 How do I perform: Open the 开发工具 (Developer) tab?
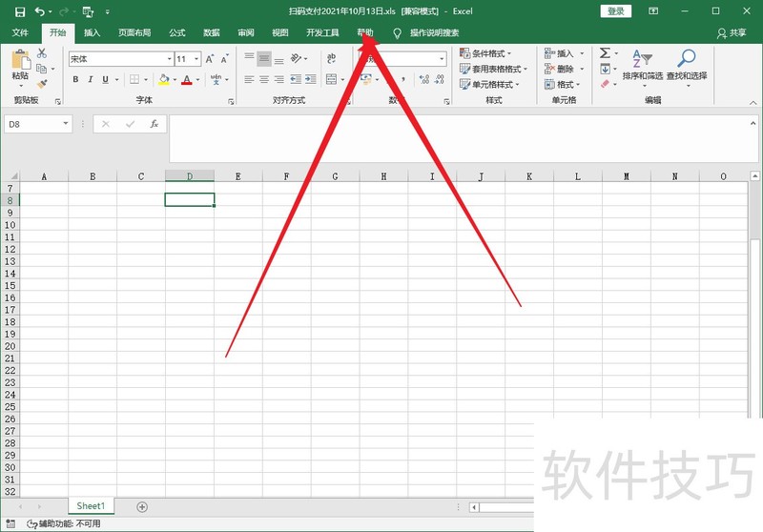coord(322,32)
